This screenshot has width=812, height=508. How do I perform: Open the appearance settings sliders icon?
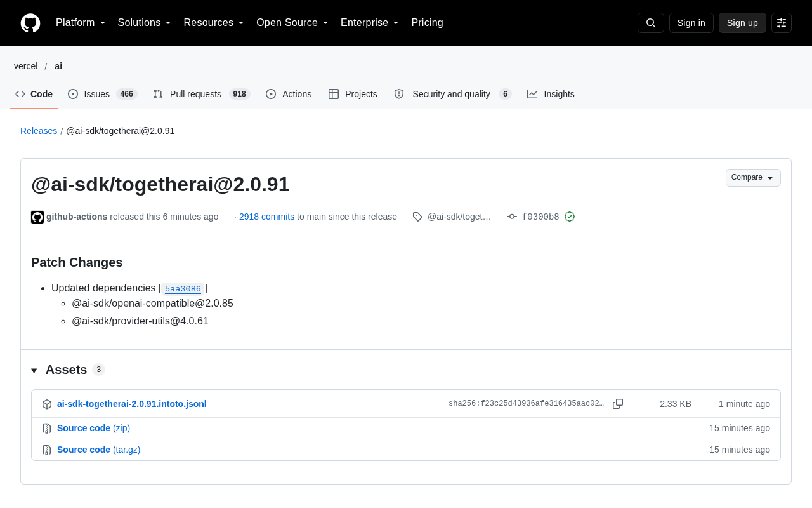(782, 23)
